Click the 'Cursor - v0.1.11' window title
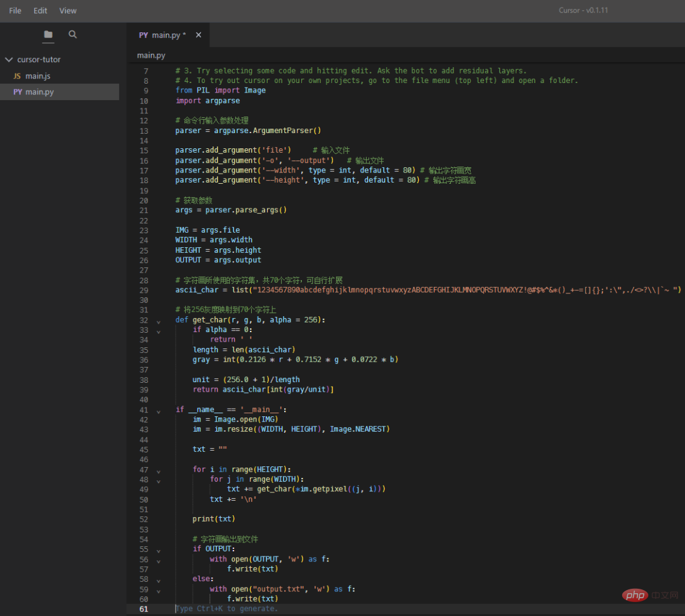This screenshot has height=616, width=685. pos(584,11)
